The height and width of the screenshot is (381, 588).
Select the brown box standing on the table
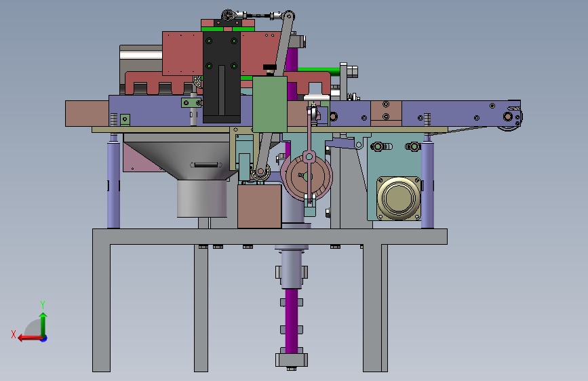coord(260,206)
